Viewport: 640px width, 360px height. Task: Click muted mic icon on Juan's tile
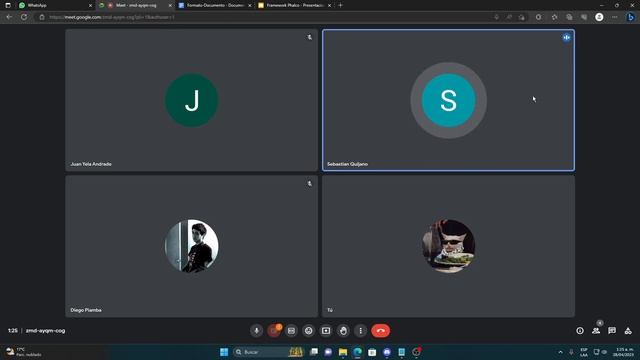click(x=309, y=38)
